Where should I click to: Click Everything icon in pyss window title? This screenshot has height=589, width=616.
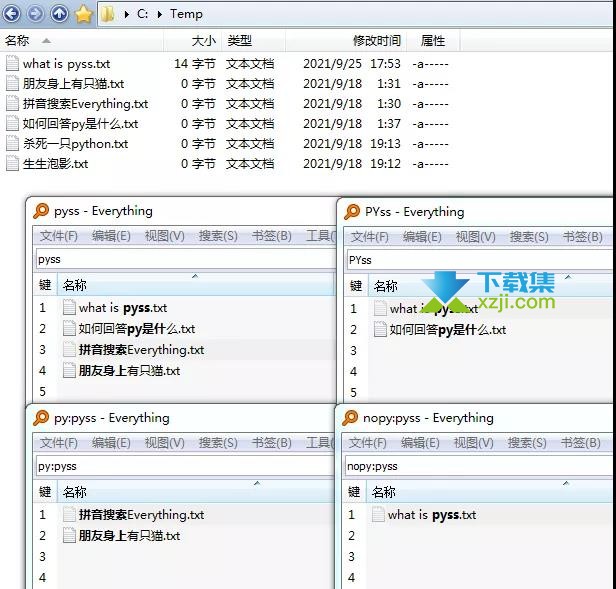click(x=41, y=211)
